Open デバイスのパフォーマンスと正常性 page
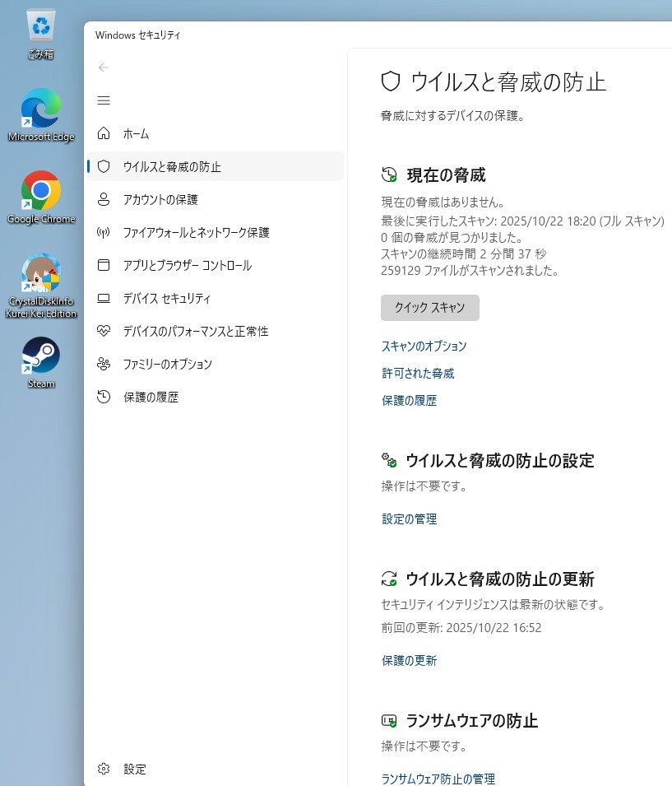 pos(196,332)
